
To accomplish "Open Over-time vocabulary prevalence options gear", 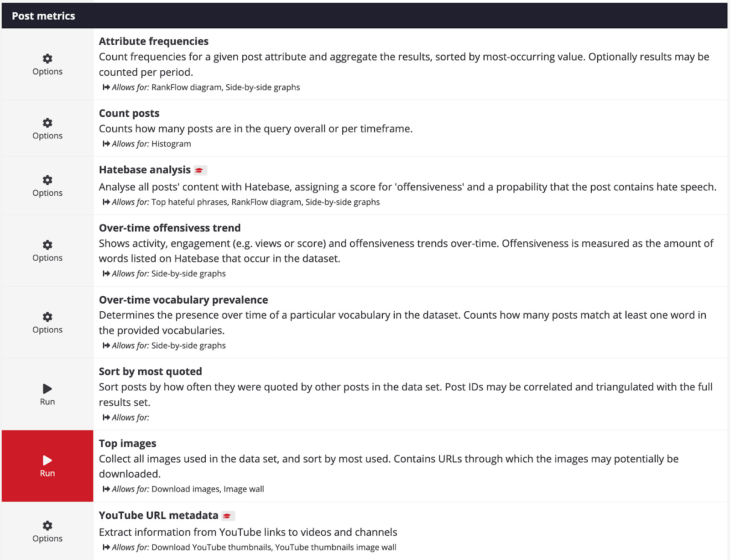I will point(47,317).
